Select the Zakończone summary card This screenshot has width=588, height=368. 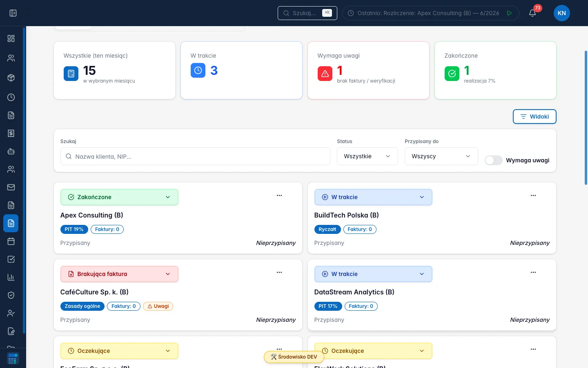(x=495, y=70)
